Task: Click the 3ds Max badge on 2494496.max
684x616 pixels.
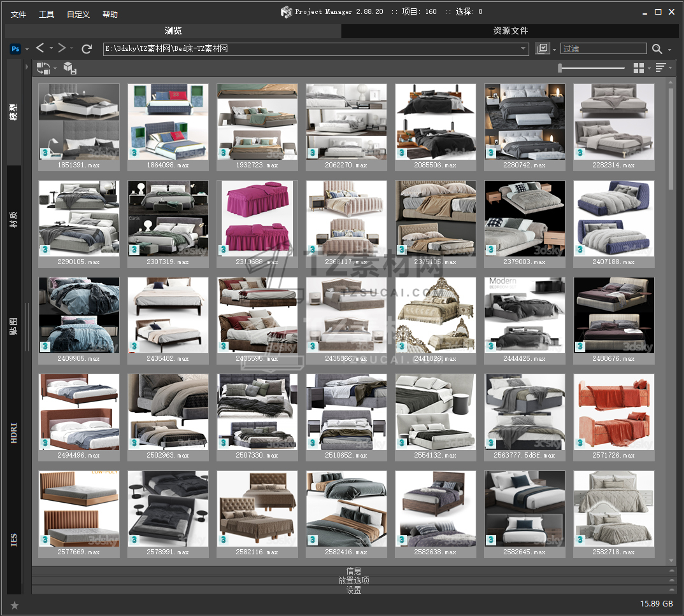Action: (x=45, y=444)
